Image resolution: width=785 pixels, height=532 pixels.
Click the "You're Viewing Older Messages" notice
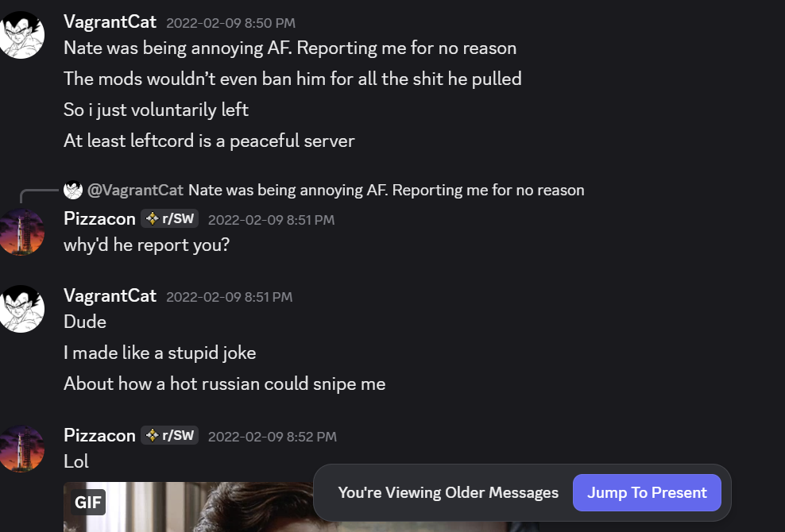pos(447,492)
